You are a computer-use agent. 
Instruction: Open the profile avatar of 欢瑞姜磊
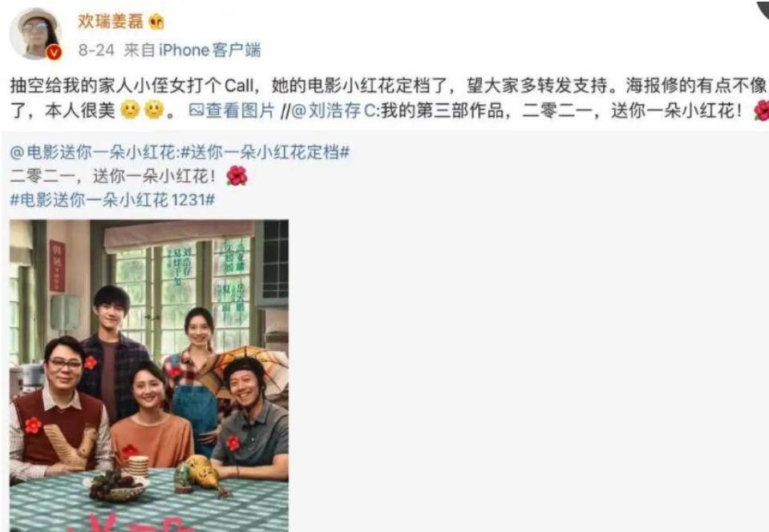click(x=34, y=34)
